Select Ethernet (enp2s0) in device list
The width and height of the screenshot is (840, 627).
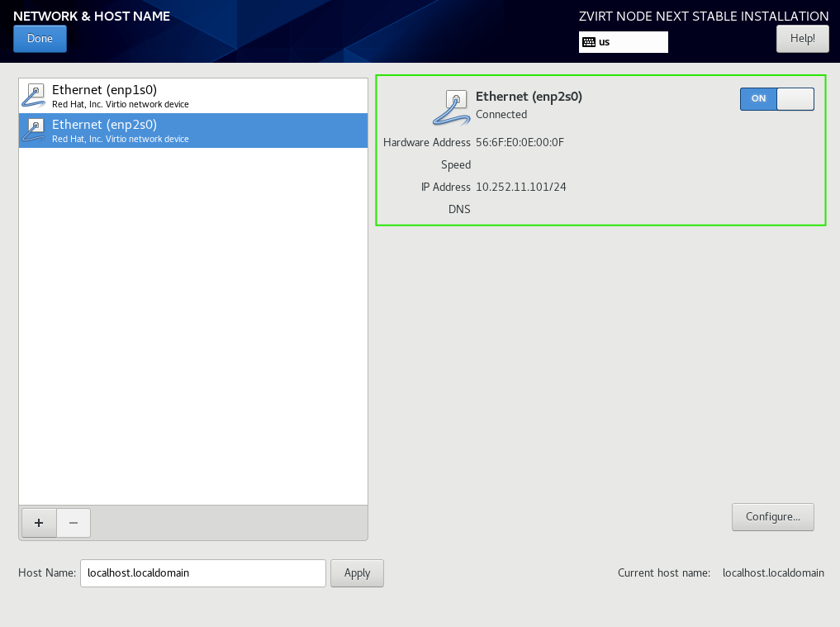192,131
